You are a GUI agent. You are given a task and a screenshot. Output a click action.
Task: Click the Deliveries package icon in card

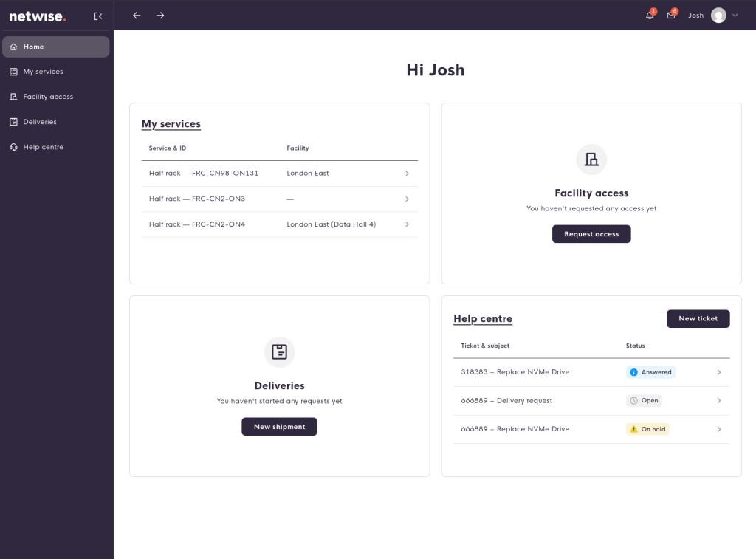(279, 352)
